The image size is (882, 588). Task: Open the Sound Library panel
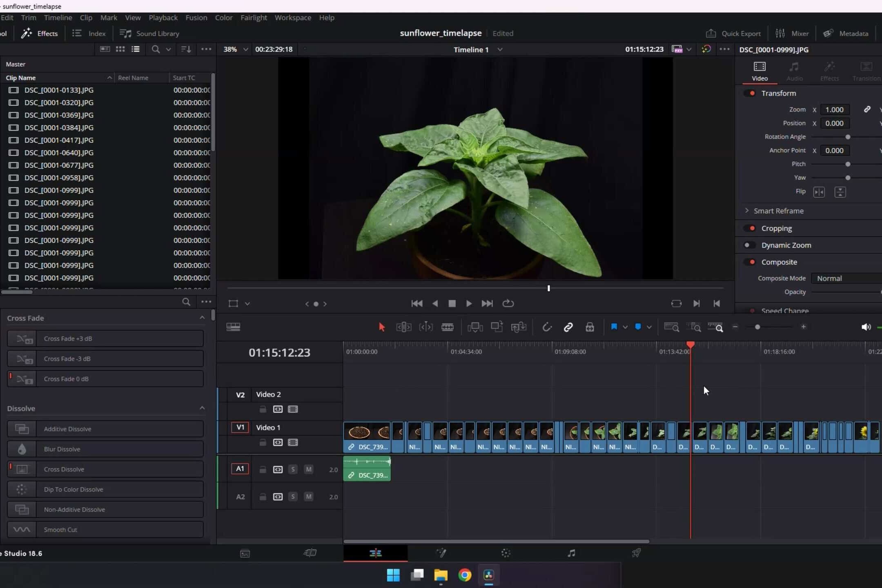coord(149,33)
